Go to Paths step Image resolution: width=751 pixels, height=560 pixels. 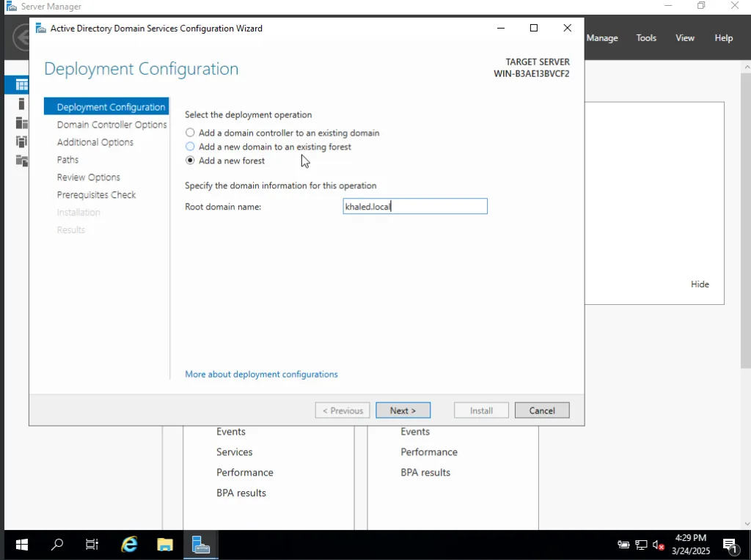(x=67, y=159)
